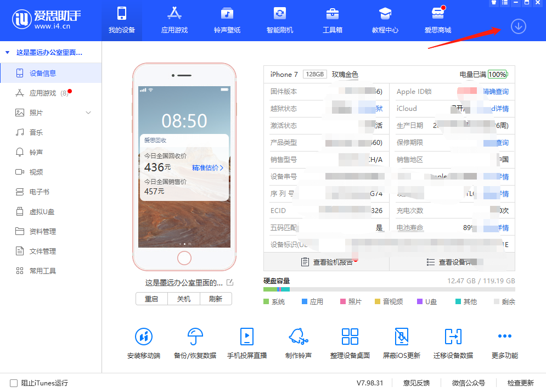Open 整理设备桌面 icon
546x392 pixels.
pos(350,337)
